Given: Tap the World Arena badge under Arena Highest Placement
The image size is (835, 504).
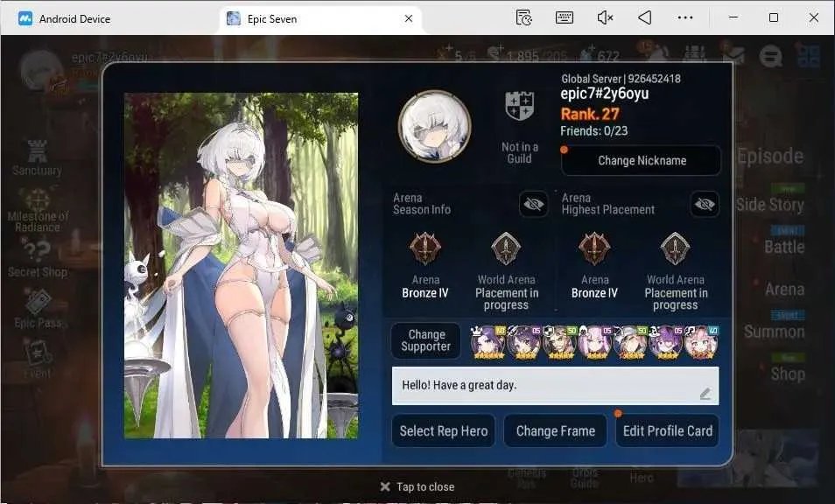Looking at the screenshot, I should (675, 248).
